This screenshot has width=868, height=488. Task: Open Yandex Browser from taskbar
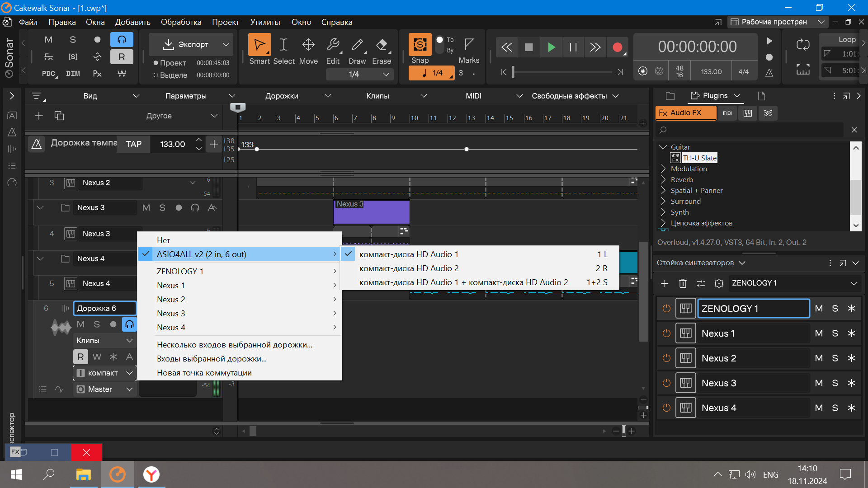tap(151, 474)
